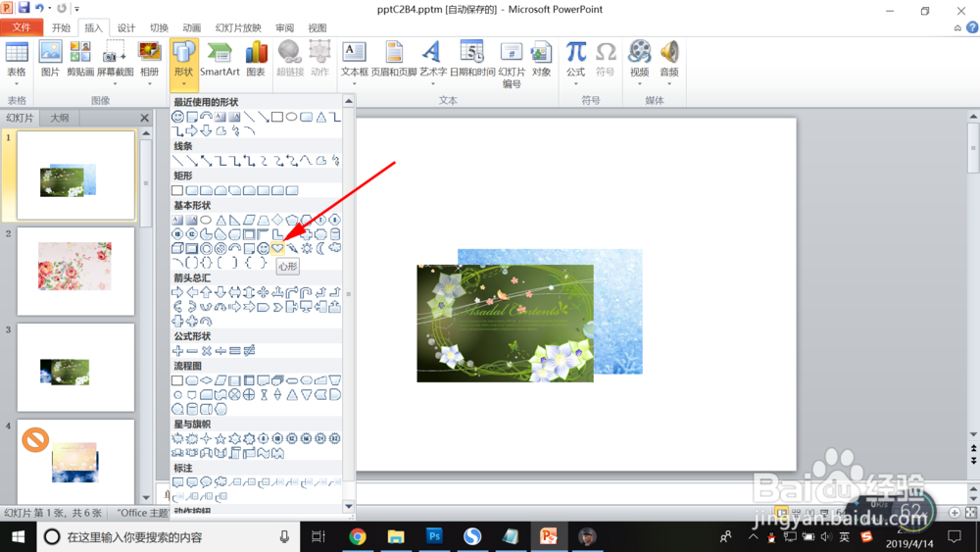980x552 pixels.
Task: Undo the last action
Action: coord(39,8)
